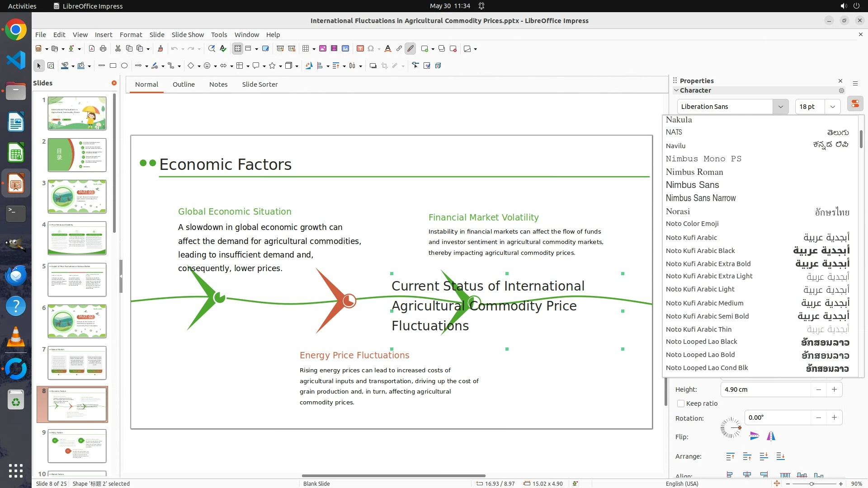Insert a table using the toolbar icon

click(x=306, y=49)
